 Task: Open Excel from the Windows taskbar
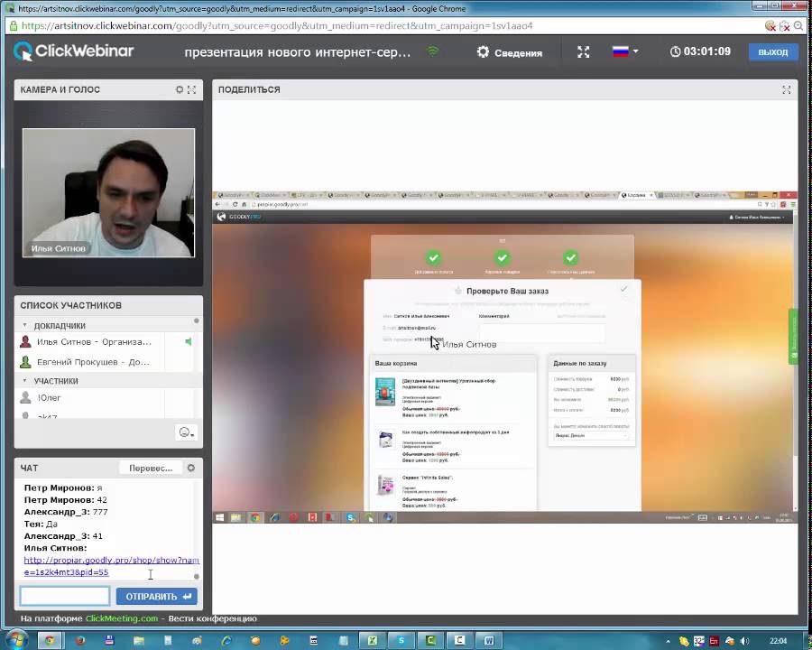[x=372, y=640]
